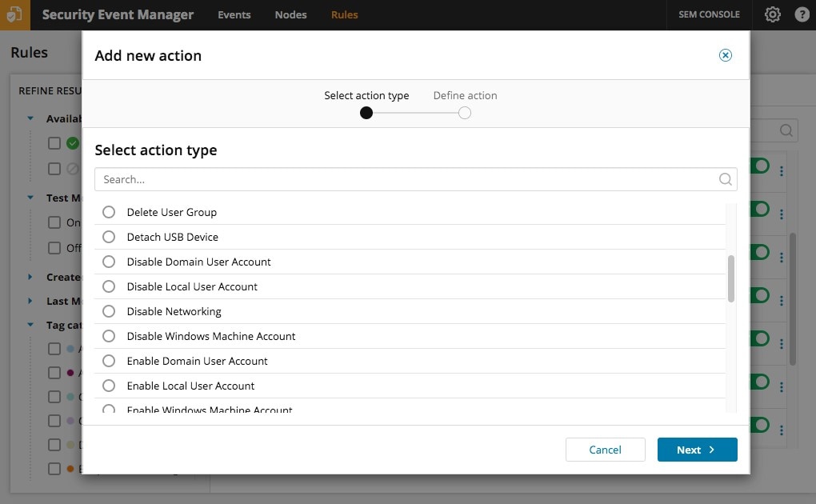Screen dimensions: 816x504
Task: Open the Events tab
Action: click(234, 14)
